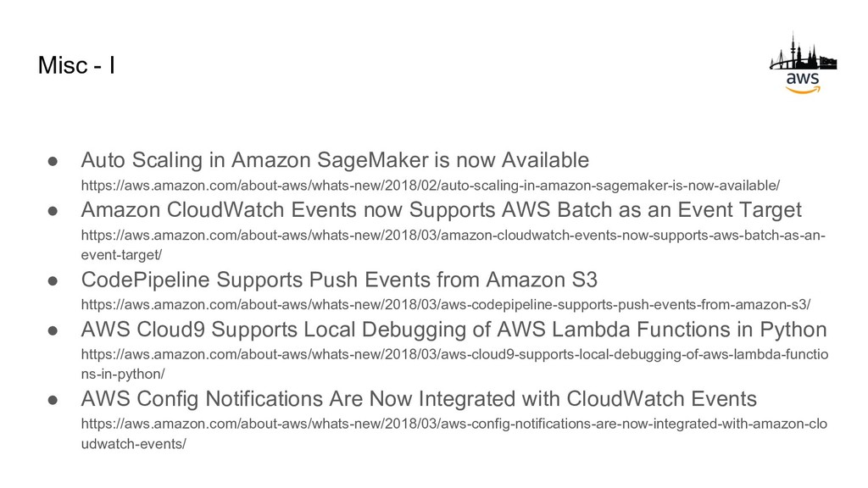Image resolution: width=868 pixels, height=488 pixels.
Task: Open the aws-cloud9-supports-local-debugging URL link
Action: tap(454, 364)
